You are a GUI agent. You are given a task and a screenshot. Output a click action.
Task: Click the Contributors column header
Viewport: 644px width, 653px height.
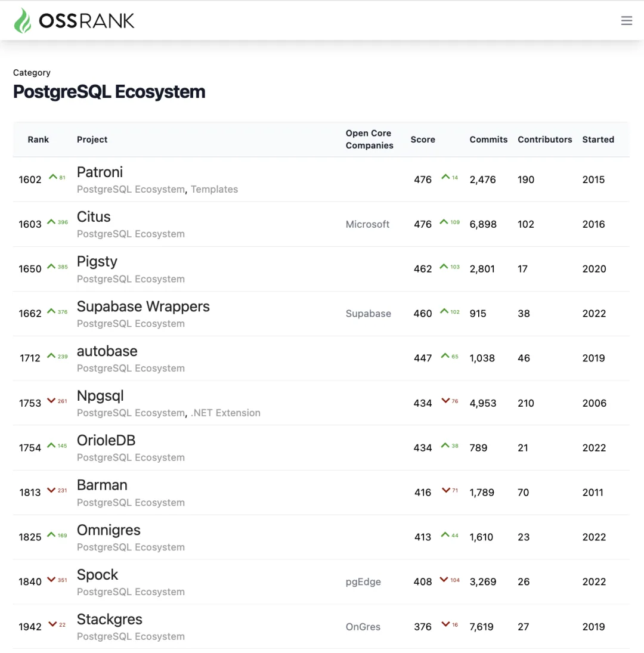(x=544, y=140)
